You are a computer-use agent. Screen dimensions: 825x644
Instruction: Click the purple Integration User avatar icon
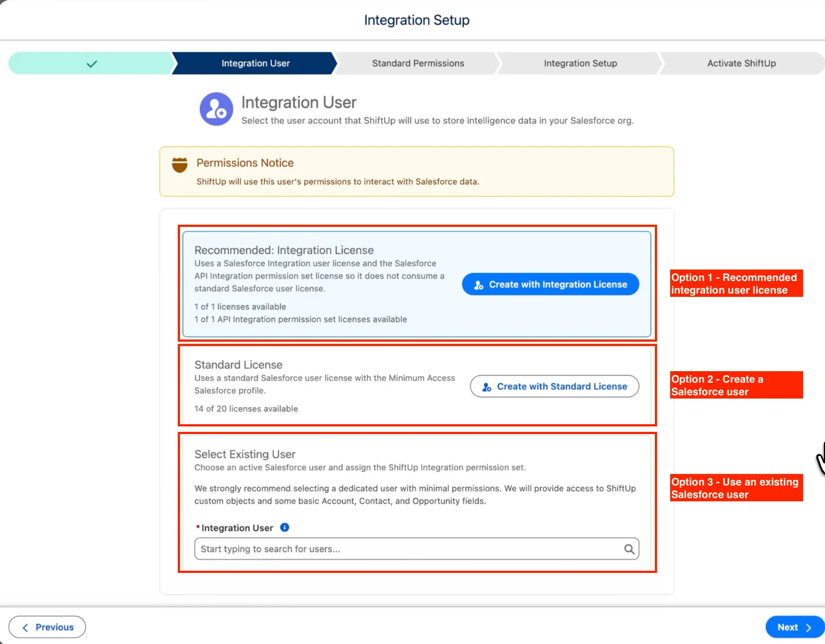pos(217,109)
